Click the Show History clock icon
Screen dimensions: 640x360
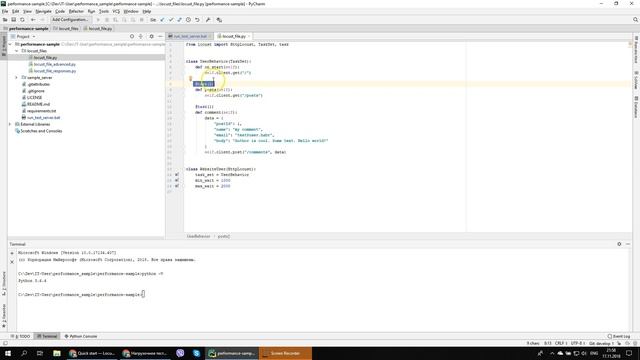188,20
